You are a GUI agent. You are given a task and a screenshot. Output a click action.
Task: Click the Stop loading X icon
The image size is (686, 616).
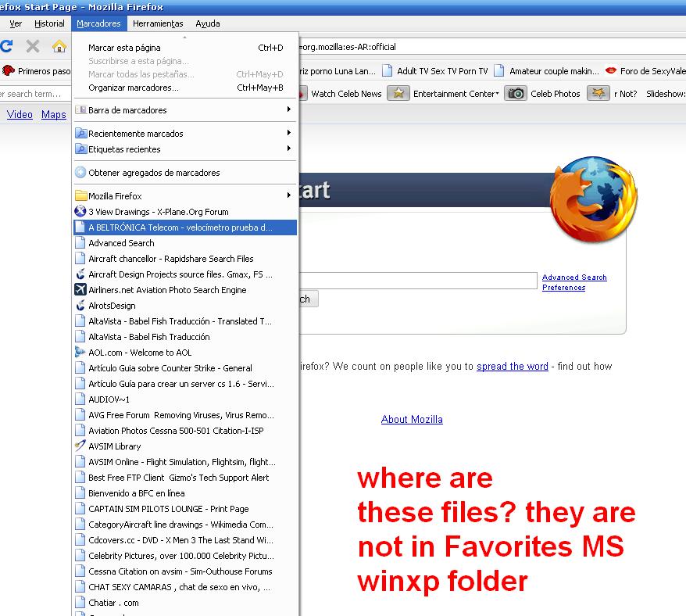coord(33,47)
